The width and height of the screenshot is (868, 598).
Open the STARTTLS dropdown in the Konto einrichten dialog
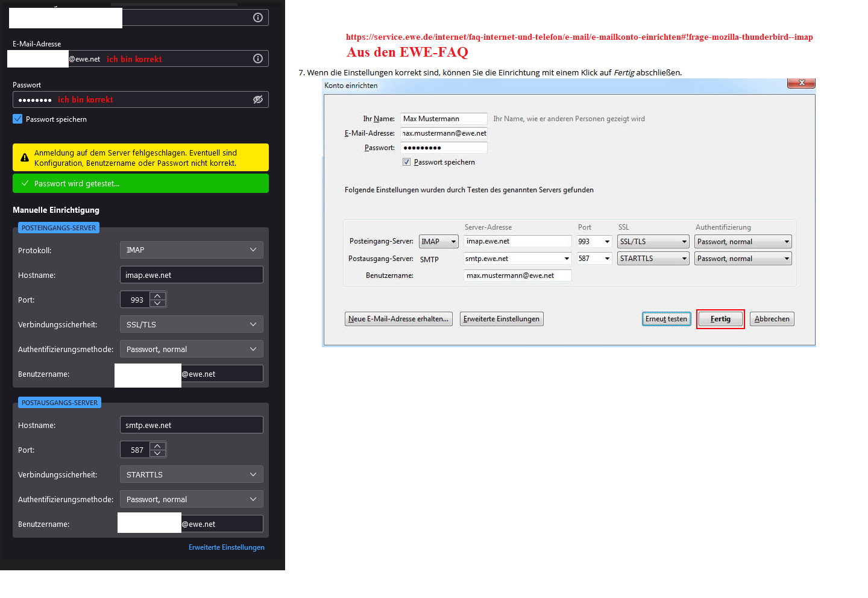653,259
